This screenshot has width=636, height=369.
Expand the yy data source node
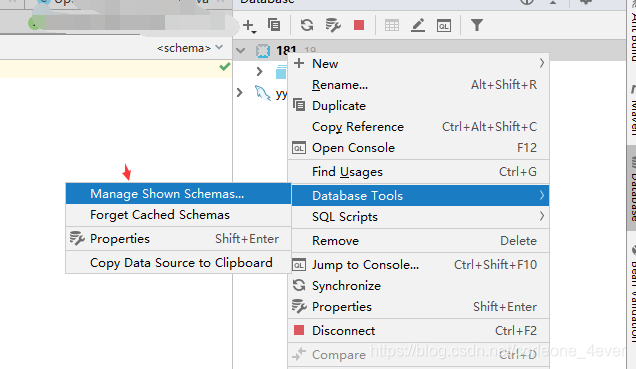(240, 93)
